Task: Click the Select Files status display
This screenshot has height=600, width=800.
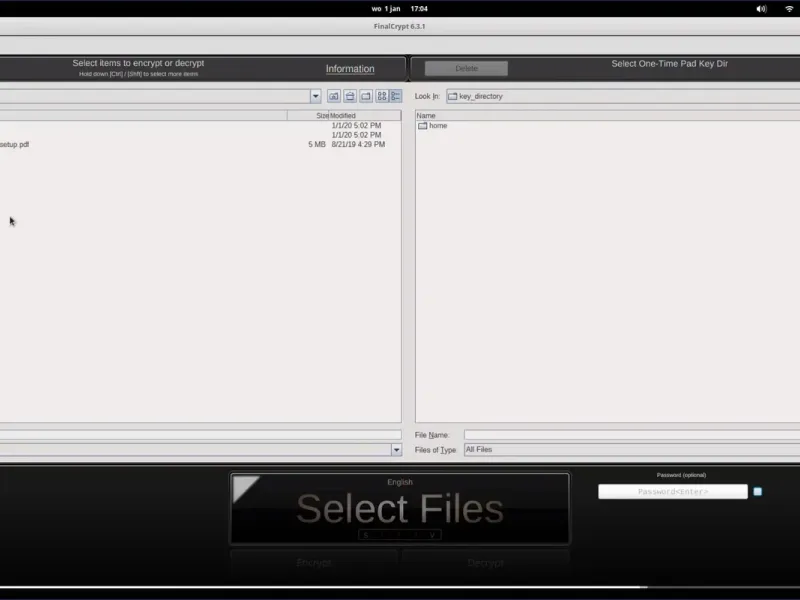Action: 400,508
